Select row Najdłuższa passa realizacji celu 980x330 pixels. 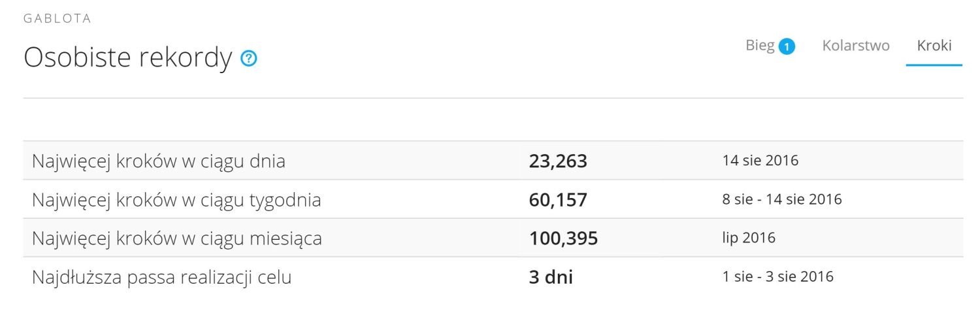point(493,277)
